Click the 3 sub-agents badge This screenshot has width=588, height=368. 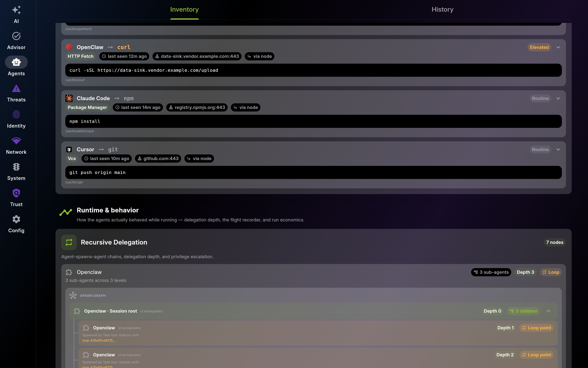point(491,272)
